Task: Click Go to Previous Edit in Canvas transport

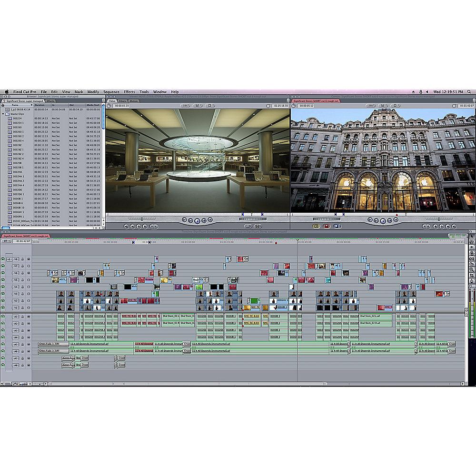Action: [x=370, y=220]
